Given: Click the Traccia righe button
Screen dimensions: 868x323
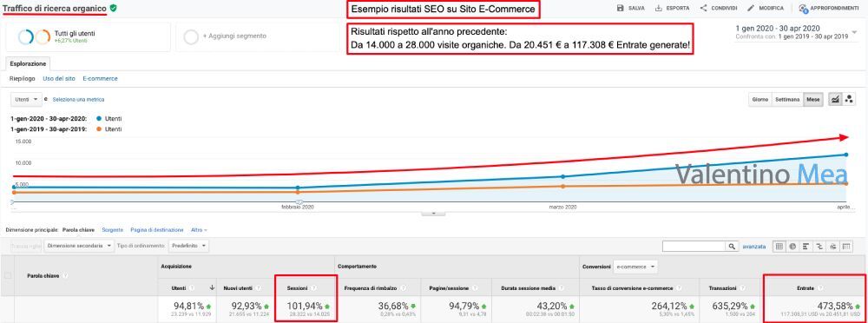Looking at the screenshot, I should (x=27, y=246).
